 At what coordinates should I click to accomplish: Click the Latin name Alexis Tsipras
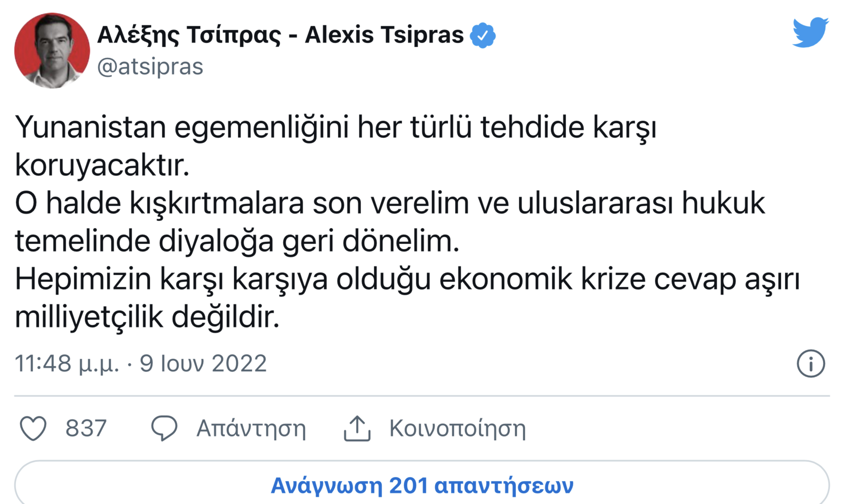(x=384, y=35)
